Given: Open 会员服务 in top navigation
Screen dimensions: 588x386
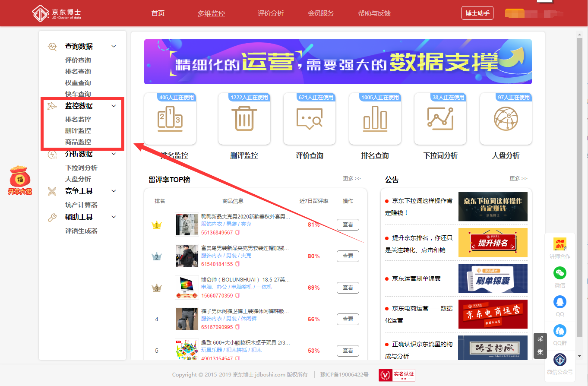Looking at the screenshot, I should [321, 13].
